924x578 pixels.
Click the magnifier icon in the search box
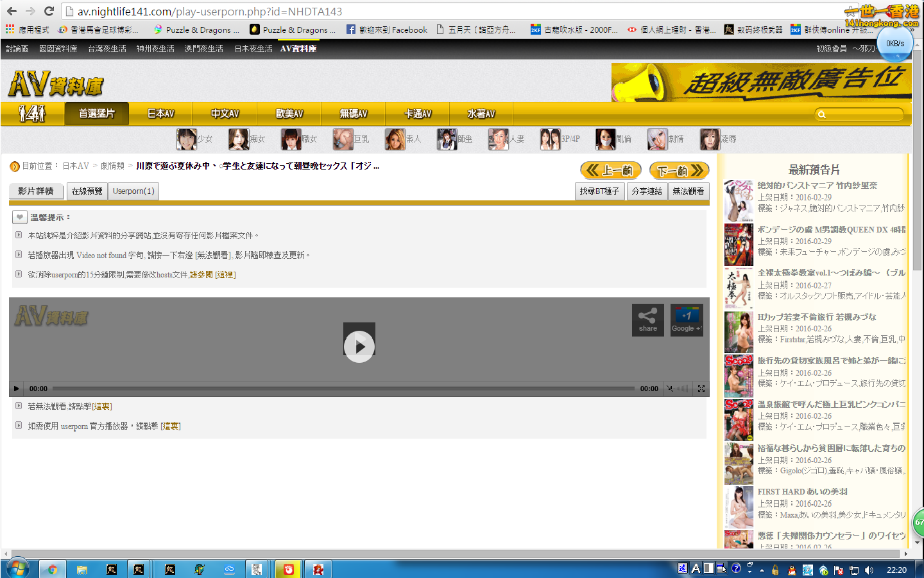(821, 114)
